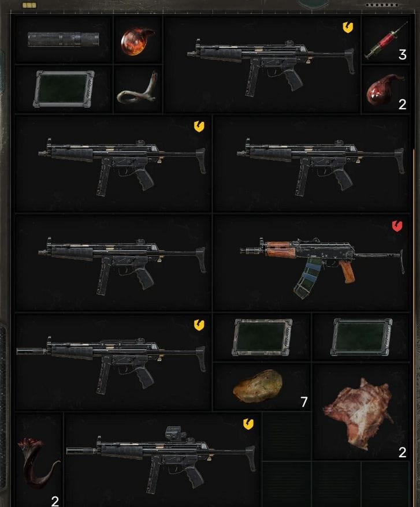Image resolution: width=420 pixels, height=507 pixels.
Task: Click yellow shield badge on top SMG
Action: (348, 27)
